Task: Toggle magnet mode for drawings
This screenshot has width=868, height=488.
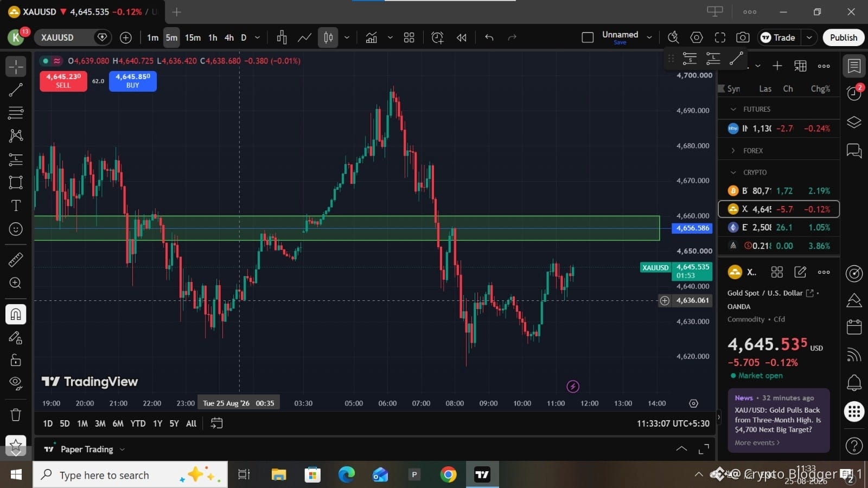Action: [x=16, y=314]
